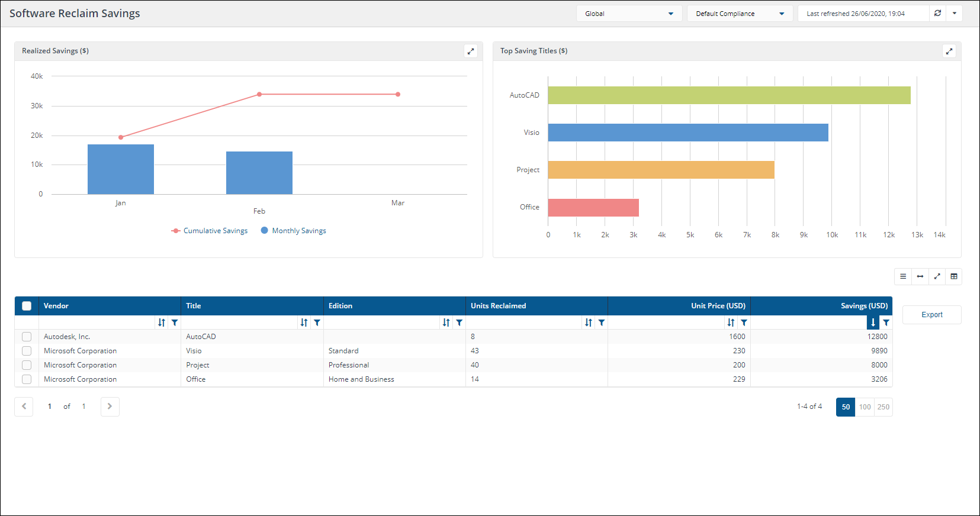The width and height of the screenshot is (980, 516).
Task: Open the Vendor column filter icon
Action: pyautogui.click(x=175, y=322)
